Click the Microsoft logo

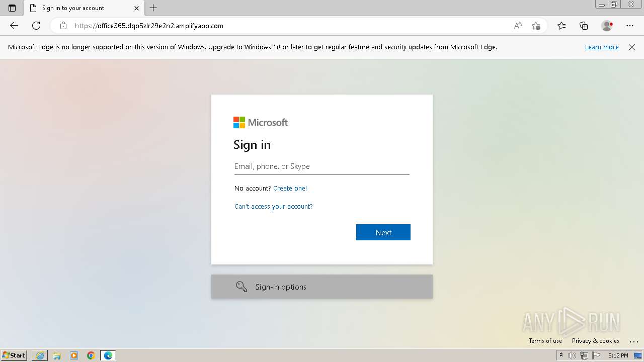pos(261,122)
